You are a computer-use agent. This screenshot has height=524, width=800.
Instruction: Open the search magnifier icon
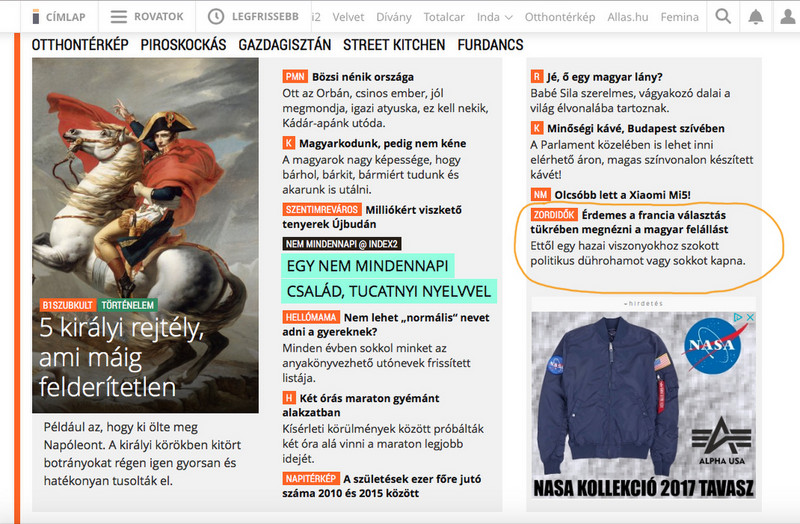(x=723, y=16)
